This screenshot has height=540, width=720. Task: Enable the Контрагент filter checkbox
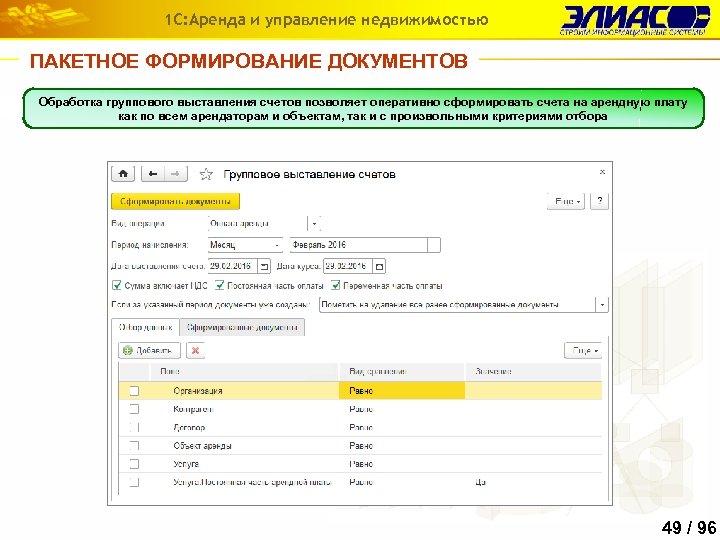[134, 409]
